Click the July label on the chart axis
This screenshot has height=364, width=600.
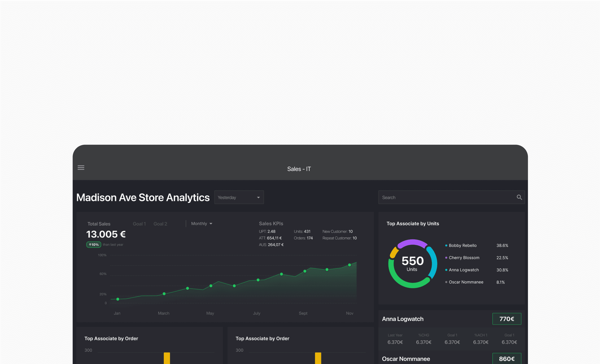256,313
